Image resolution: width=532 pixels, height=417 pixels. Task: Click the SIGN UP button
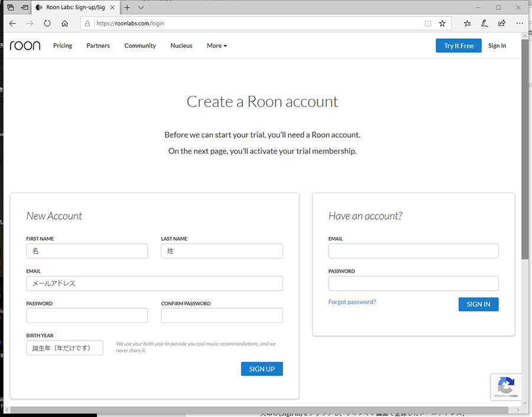[x=262, y=369]
